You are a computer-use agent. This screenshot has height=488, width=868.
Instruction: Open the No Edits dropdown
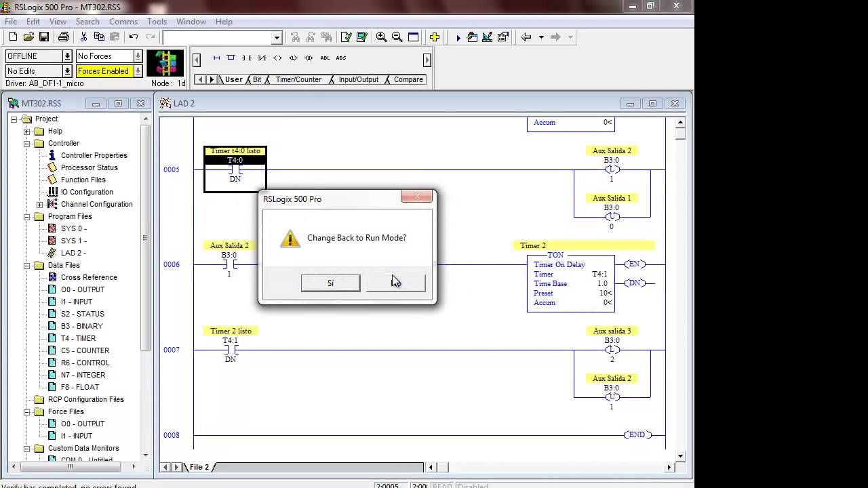pyautogui.click(x=67, y=71)
